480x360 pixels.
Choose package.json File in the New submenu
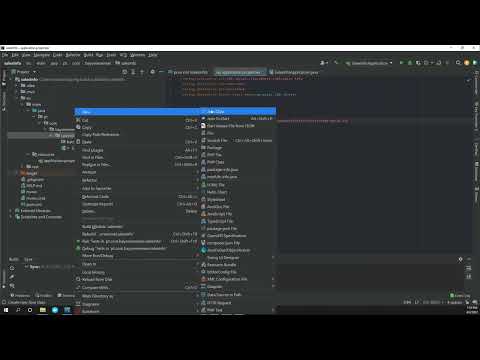[238, 228]
